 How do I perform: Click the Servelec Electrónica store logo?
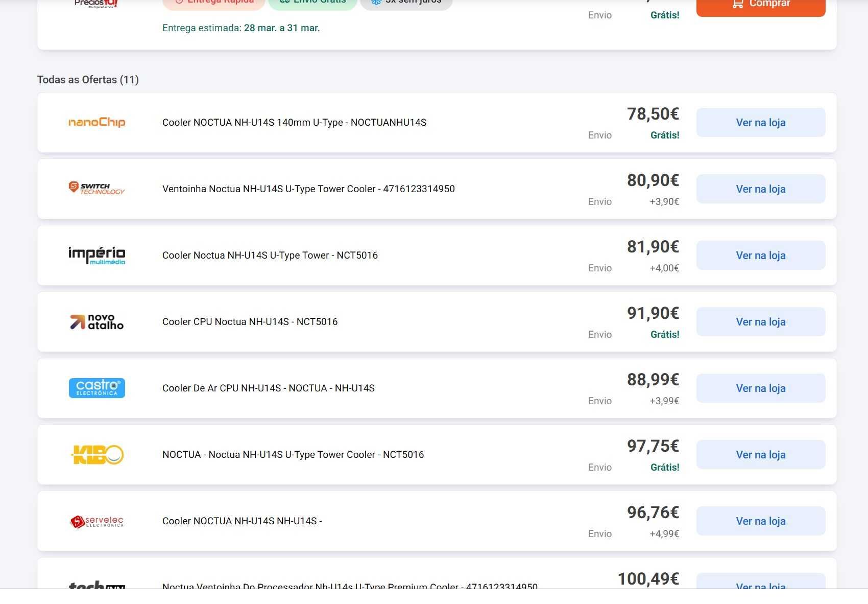pos(97,521)
